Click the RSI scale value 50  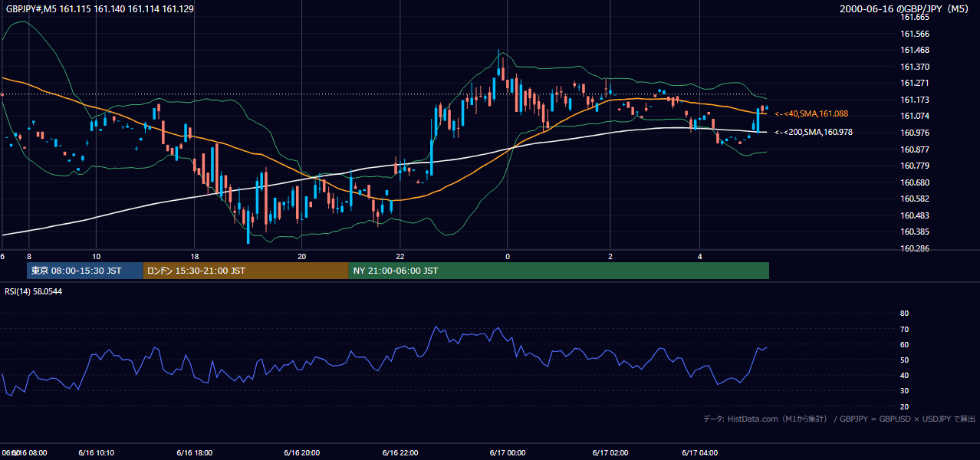904,360
